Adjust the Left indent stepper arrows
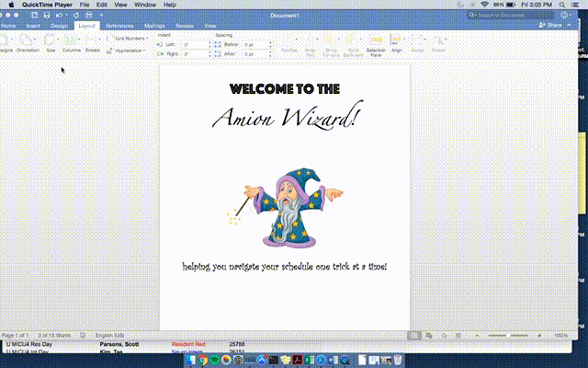Screen dimensions: 588x368 click(210, 45)
